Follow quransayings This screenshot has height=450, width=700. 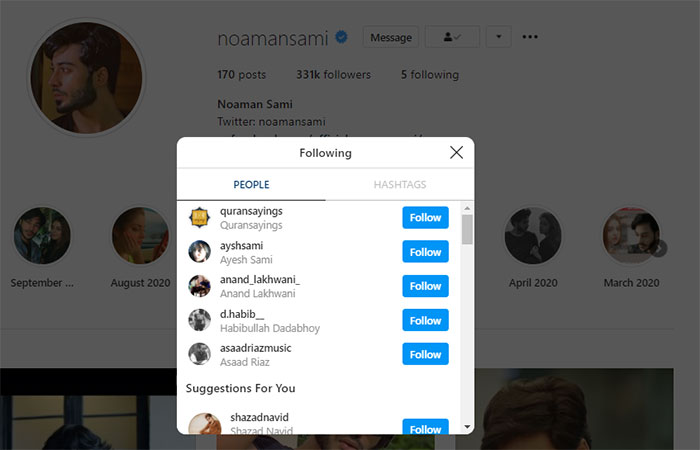pos(425,218)
